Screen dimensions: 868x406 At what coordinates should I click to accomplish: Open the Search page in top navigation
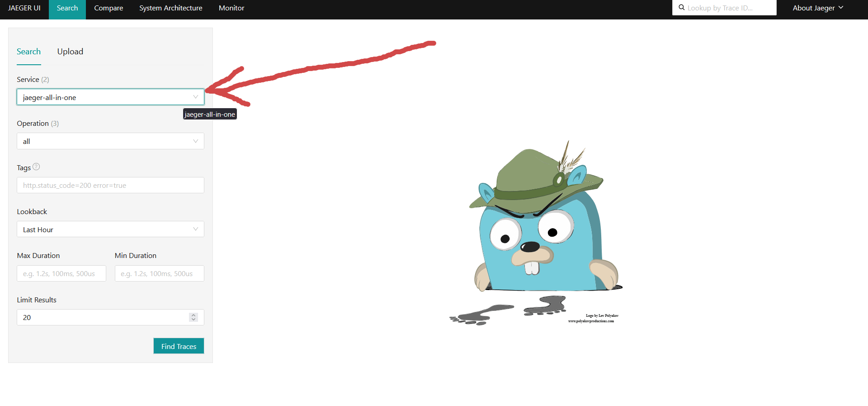tap(67, 8)
